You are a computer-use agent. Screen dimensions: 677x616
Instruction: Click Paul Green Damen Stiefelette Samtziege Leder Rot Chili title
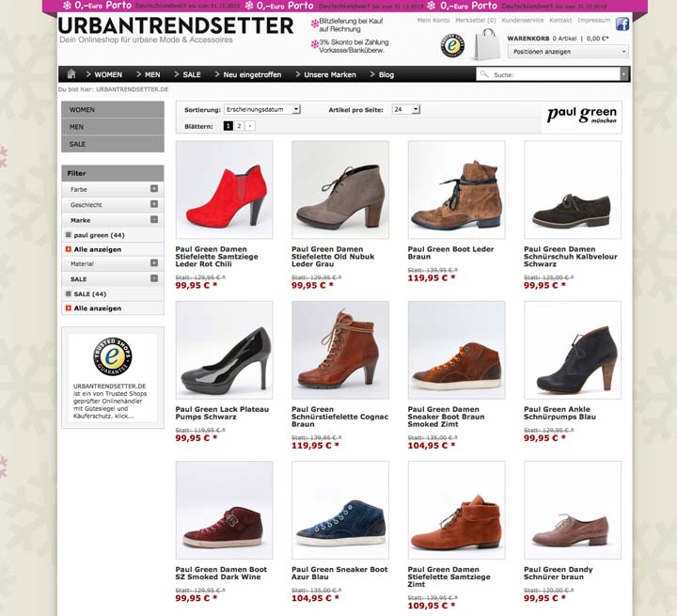217,257
